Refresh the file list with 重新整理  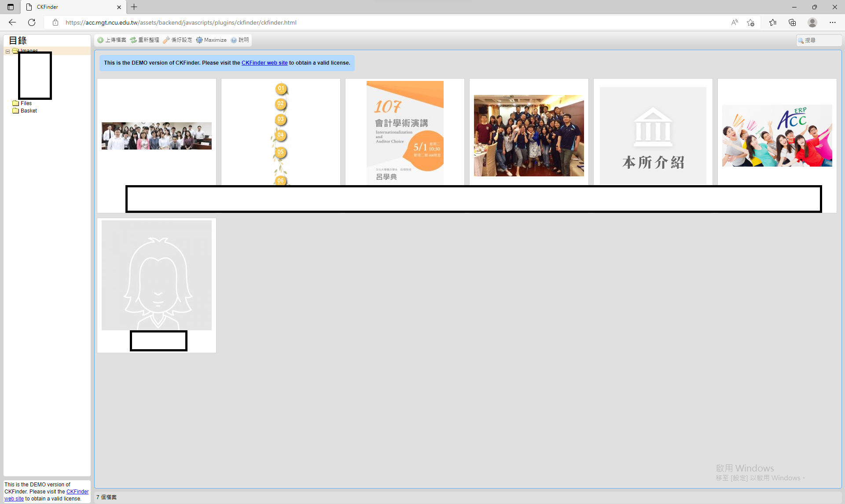point(145,40)
